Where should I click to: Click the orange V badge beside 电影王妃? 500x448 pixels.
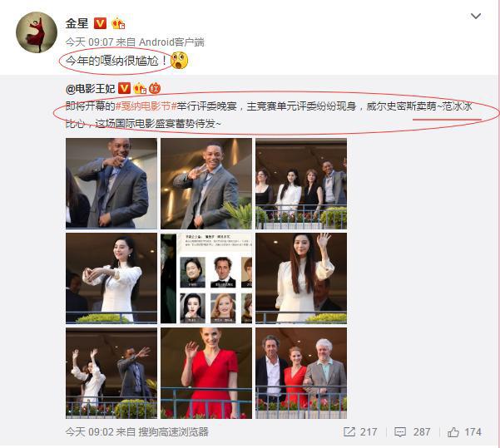(x=124, y=88)
